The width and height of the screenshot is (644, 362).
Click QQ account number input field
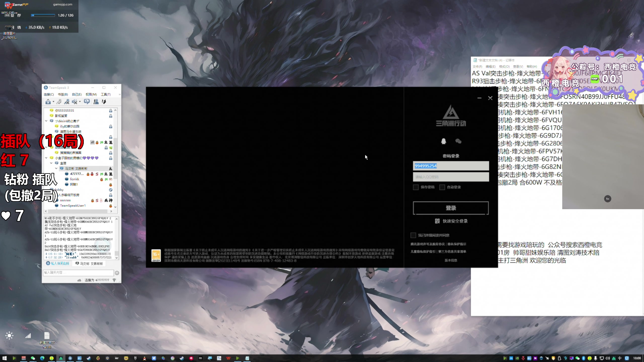[451, 166]
